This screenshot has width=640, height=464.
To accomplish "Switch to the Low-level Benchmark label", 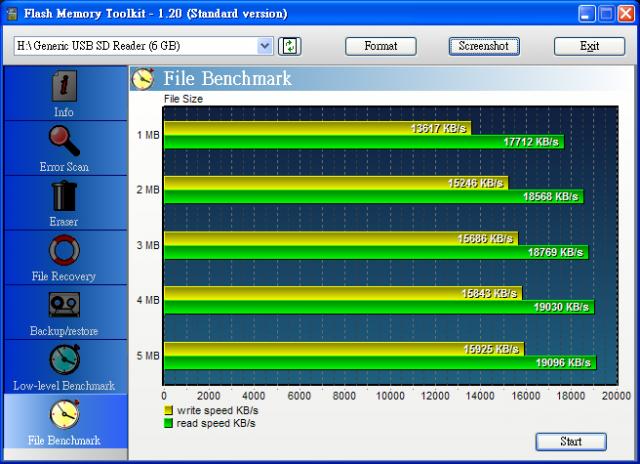I will click(x=64, y=386).
